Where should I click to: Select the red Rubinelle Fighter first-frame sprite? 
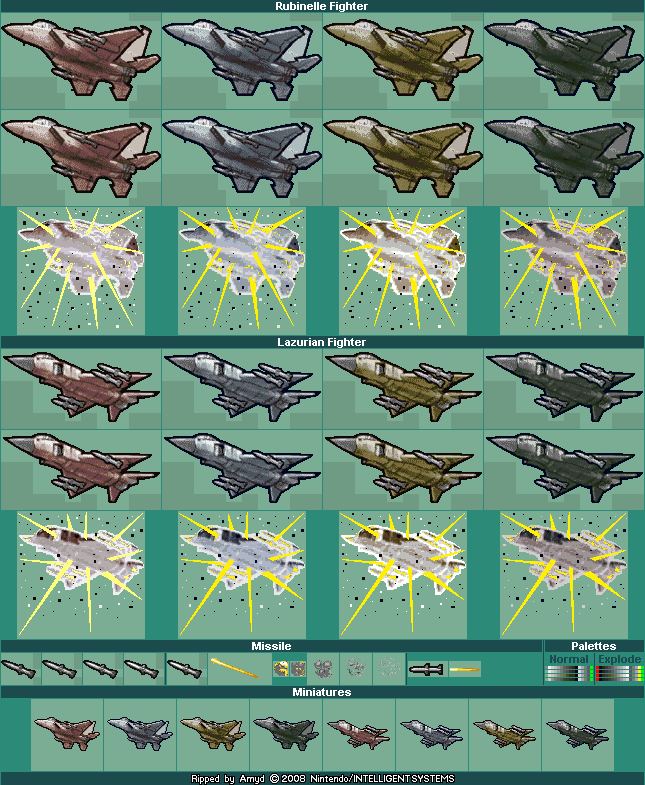pyautogui.click(x=81, y=61)
